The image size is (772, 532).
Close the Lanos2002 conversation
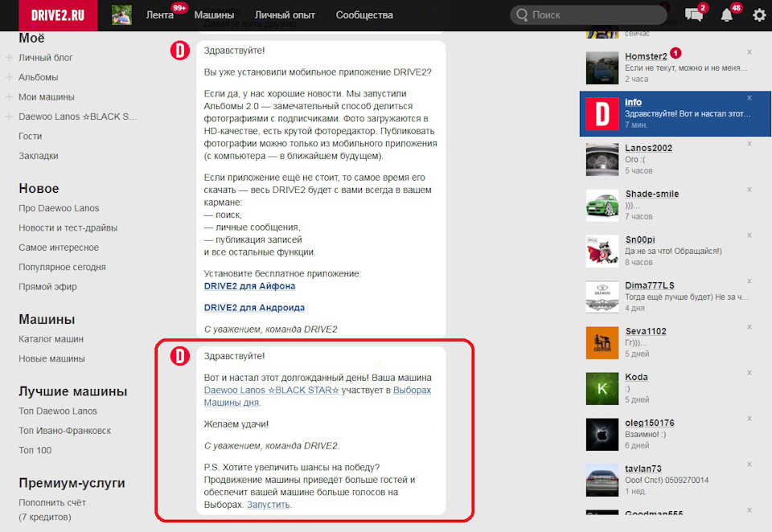coord(749,144)
